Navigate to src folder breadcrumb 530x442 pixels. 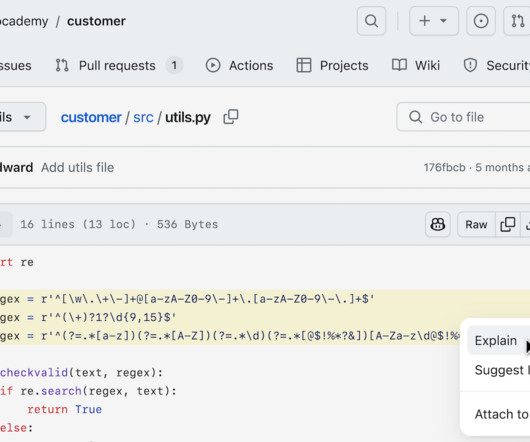click(x=143, y=117)
